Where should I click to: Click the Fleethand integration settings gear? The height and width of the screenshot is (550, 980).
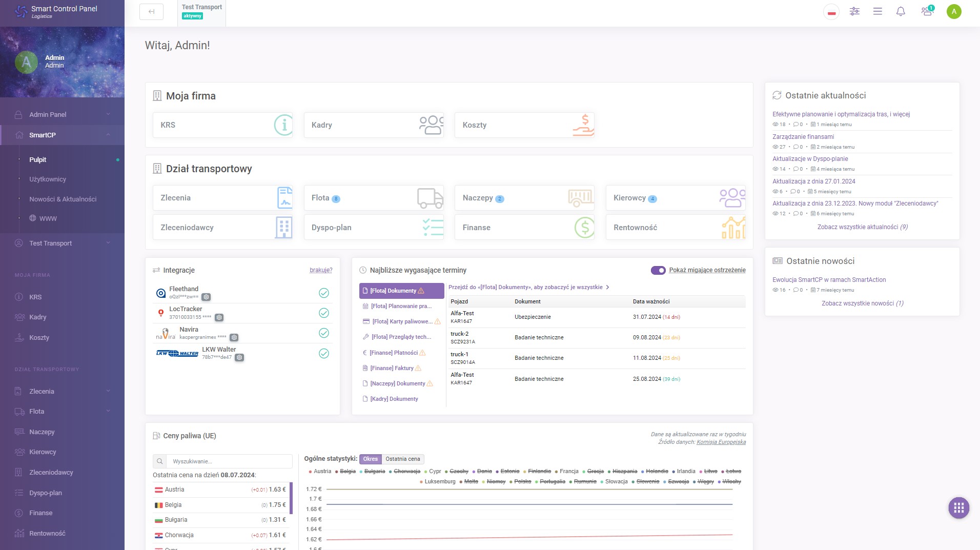click(206, 297)
